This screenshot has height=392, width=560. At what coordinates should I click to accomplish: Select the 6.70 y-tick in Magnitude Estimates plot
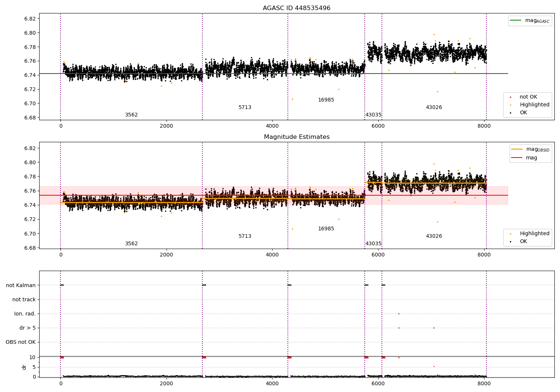click(x=30, y=234)
